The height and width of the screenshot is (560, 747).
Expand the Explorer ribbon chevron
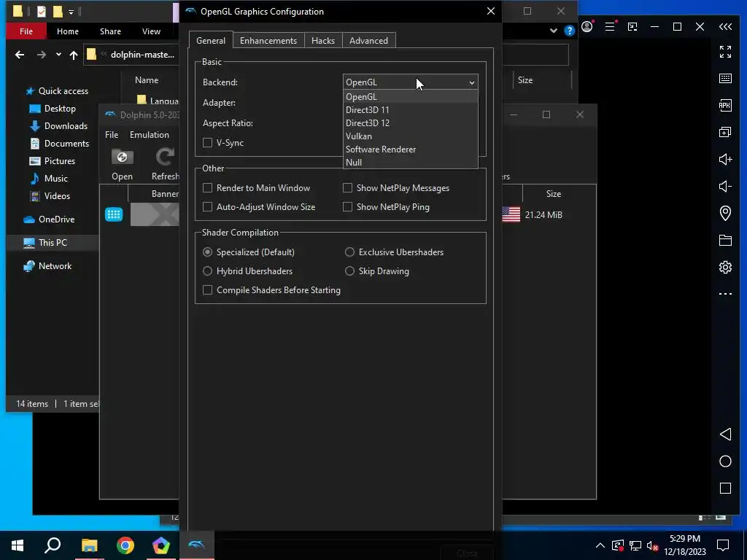click(553, 31)
